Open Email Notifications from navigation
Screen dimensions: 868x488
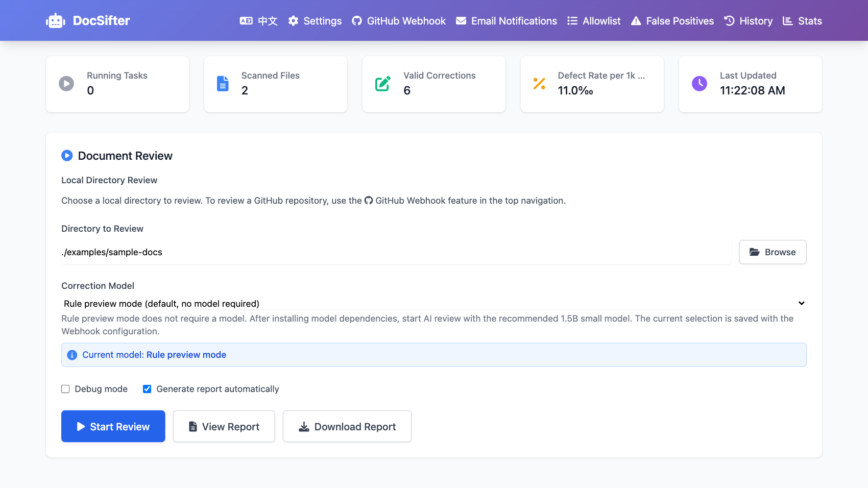[507, 21]
